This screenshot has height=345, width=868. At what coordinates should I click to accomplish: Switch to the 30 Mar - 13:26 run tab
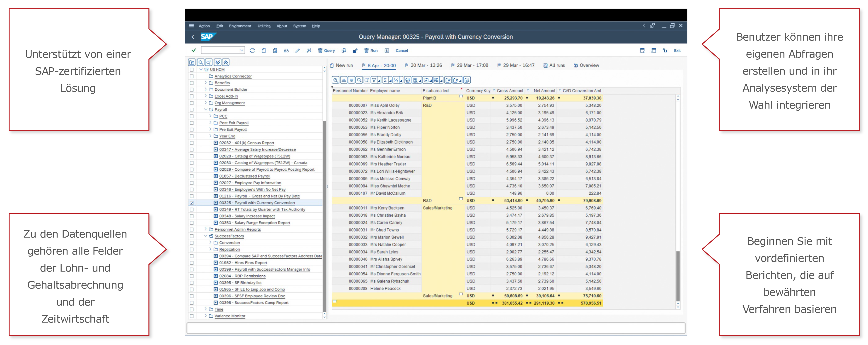pos(423,66)
